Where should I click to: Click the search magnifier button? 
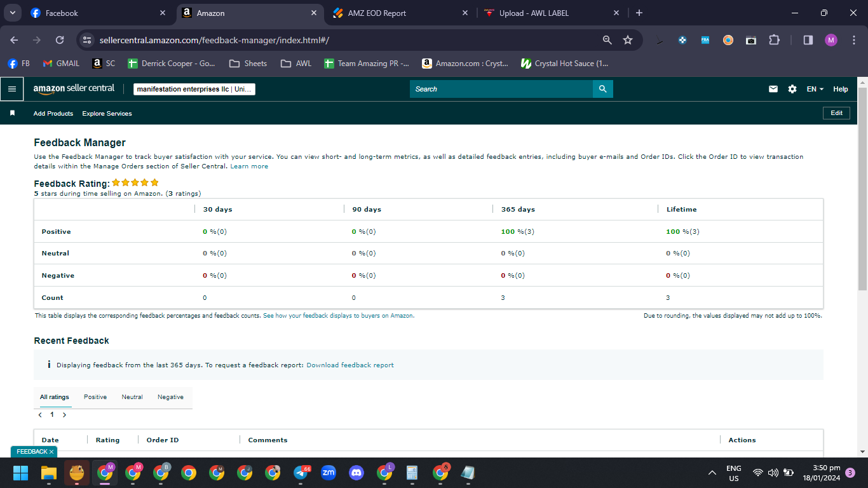[x=603, y=89]
